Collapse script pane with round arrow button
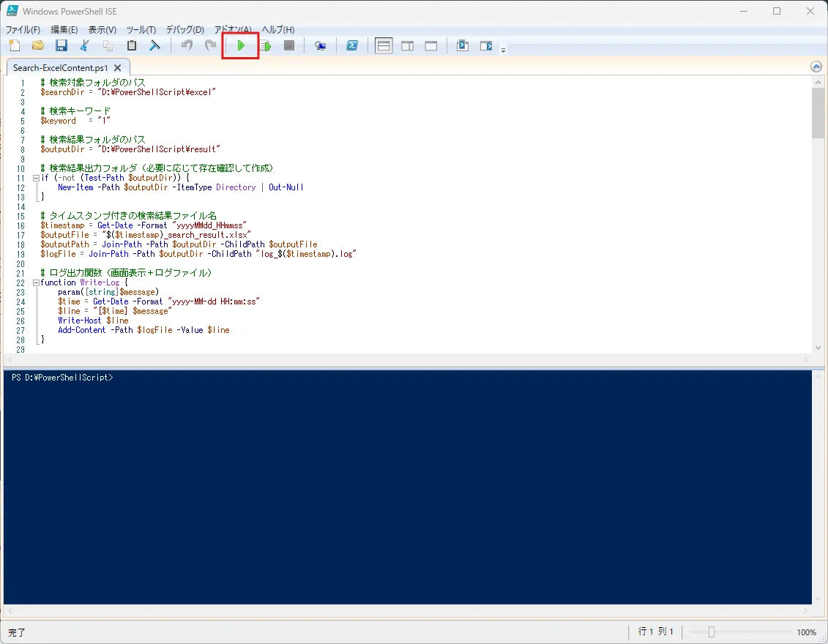Viewport: 828px width, 644px height. coord(816,67)
